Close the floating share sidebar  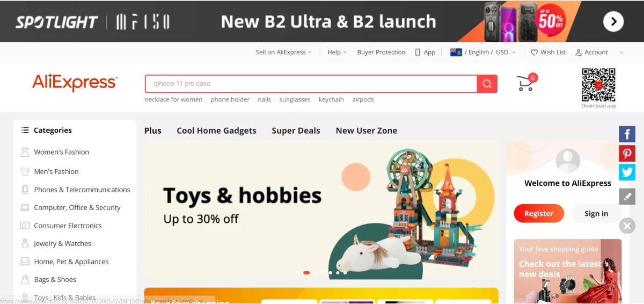pos(627,226)
